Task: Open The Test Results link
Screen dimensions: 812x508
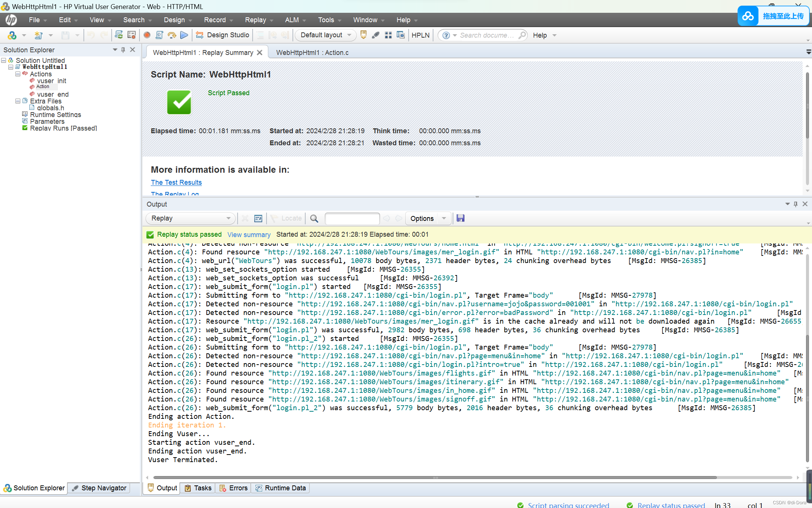Action: click(x=176, y=183)
